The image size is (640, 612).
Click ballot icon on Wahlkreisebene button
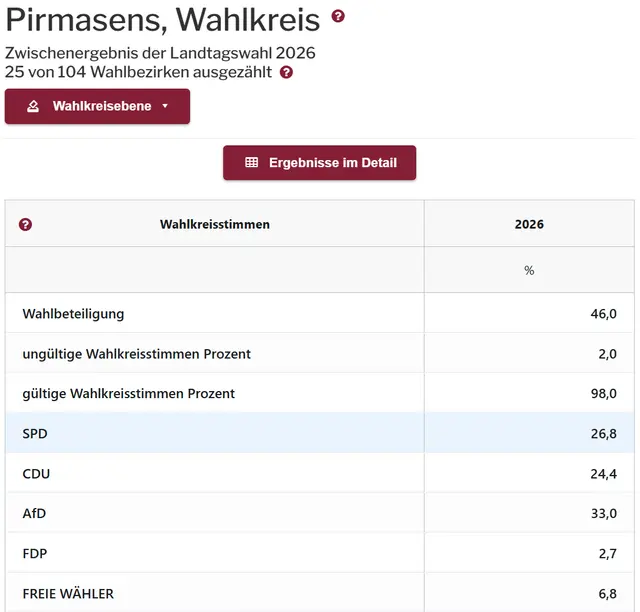pos(33,106)
